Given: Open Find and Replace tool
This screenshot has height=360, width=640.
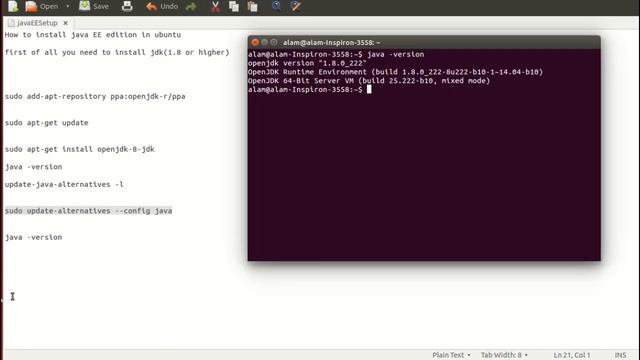Looking at the screenshot, I should click(296, 6).
